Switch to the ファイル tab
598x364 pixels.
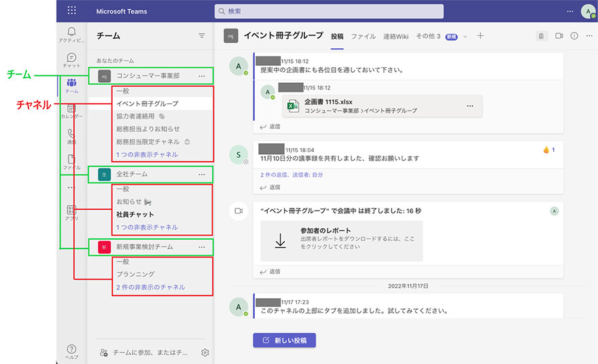pos(364,36)
